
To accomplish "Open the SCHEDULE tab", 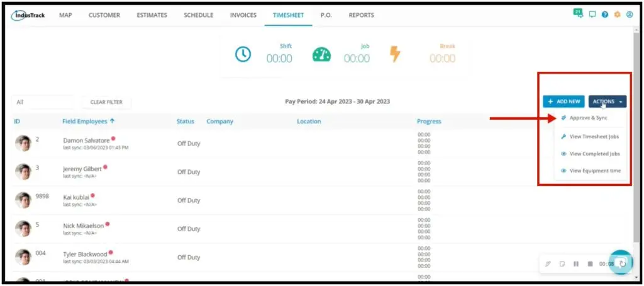I will [x=198, y=15].
